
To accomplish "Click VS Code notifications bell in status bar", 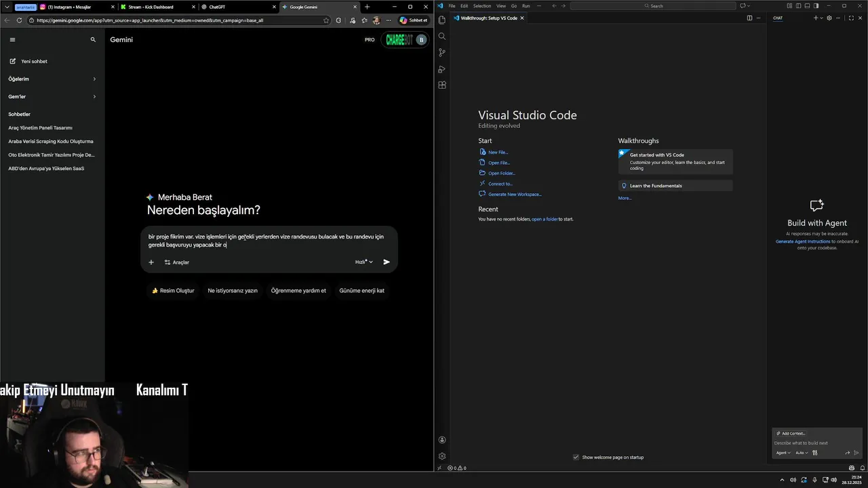I will pyautogui.click(x=861, y=468).
